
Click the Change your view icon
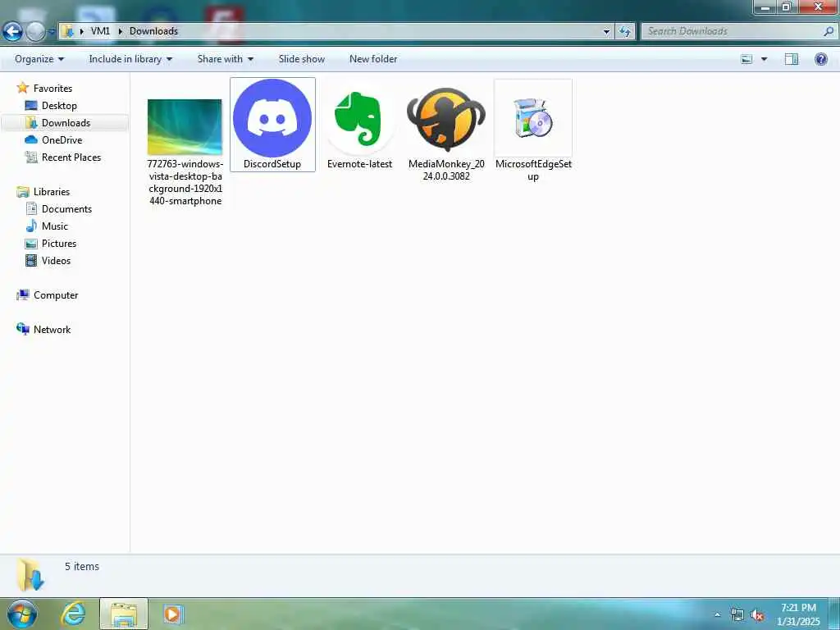tap(746, 59)
